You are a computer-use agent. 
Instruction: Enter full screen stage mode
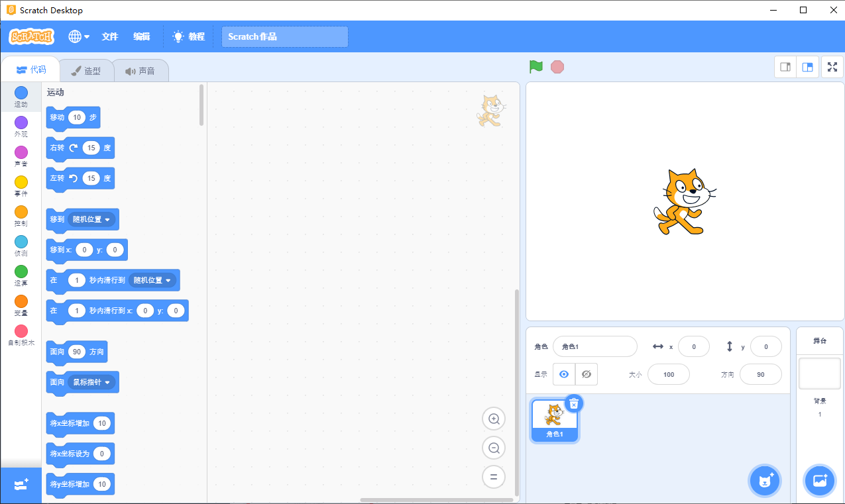pos(832,67)
